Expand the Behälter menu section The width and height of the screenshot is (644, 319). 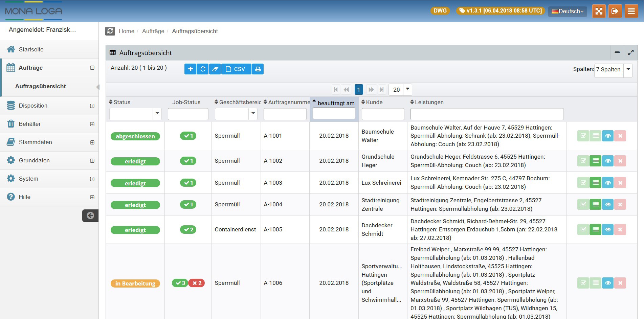pos(92,124)
